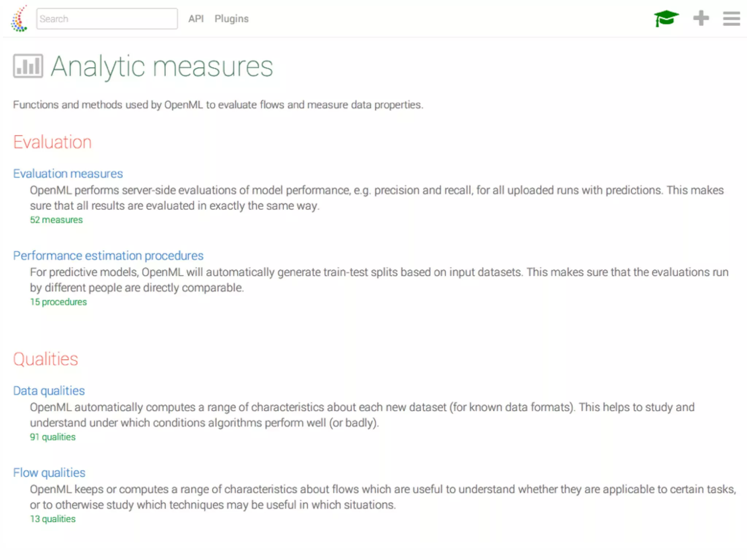The width and height of the screenshot is (747, 560).
Task: View the 13 qualities count link
Action: 53,519
